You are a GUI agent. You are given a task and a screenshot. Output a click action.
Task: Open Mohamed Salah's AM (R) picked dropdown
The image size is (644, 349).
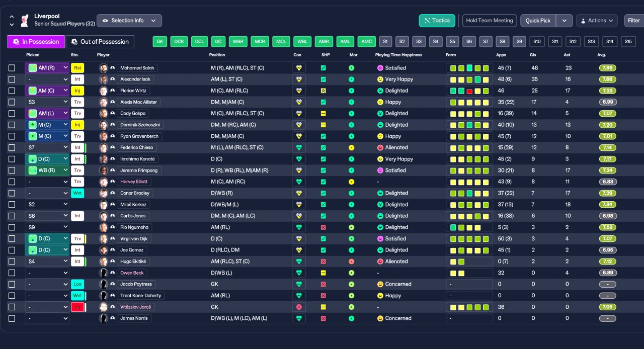47,68
